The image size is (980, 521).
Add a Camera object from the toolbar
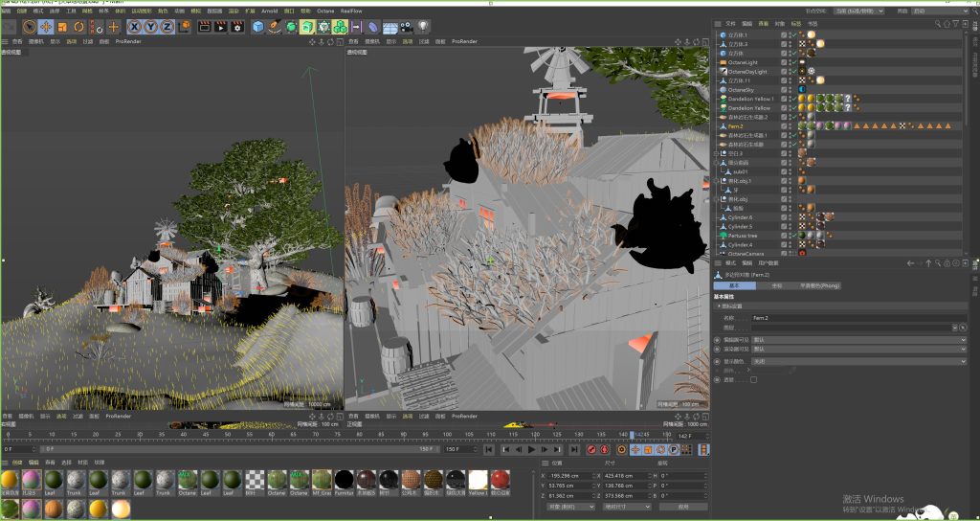(406, 27)
